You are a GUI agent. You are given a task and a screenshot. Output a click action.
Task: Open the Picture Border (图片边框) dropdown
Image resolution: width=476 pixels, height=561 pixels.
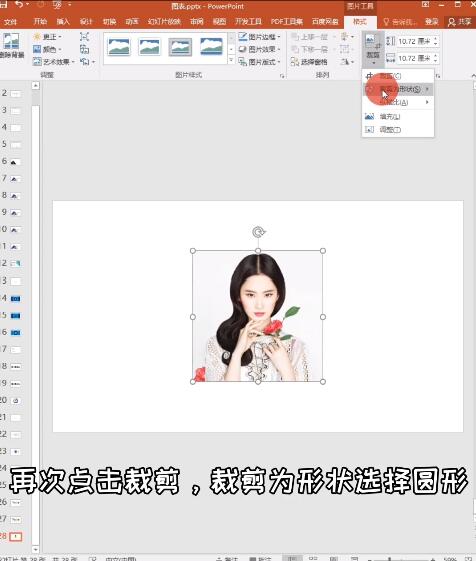point(259,37)
